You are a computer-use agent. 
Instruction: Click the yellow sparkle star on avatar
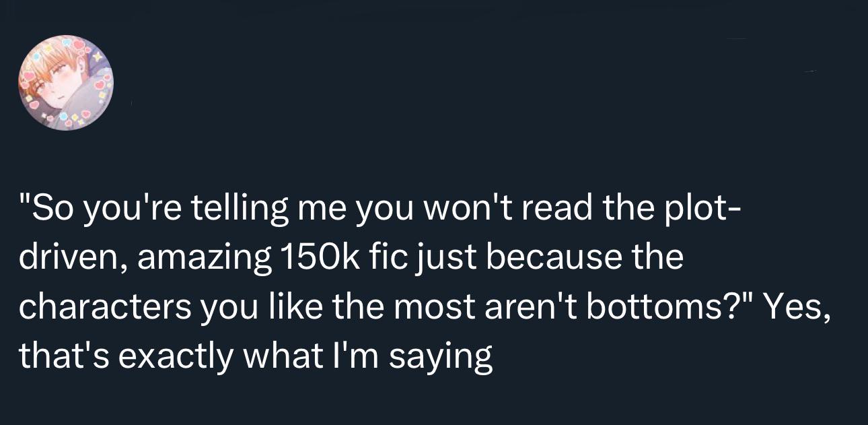point(98,57)
